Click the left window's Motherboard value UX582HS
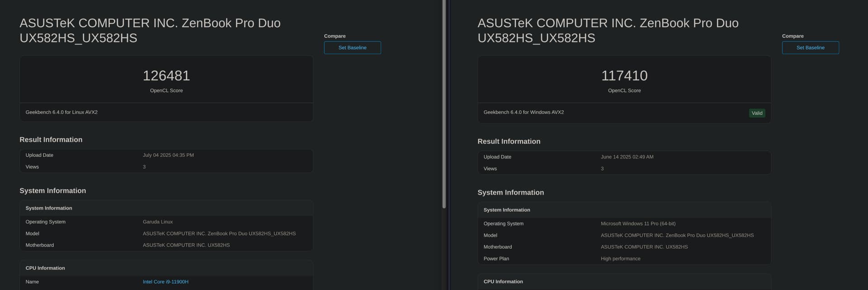868x290 pixels. (x=186, y=245)
